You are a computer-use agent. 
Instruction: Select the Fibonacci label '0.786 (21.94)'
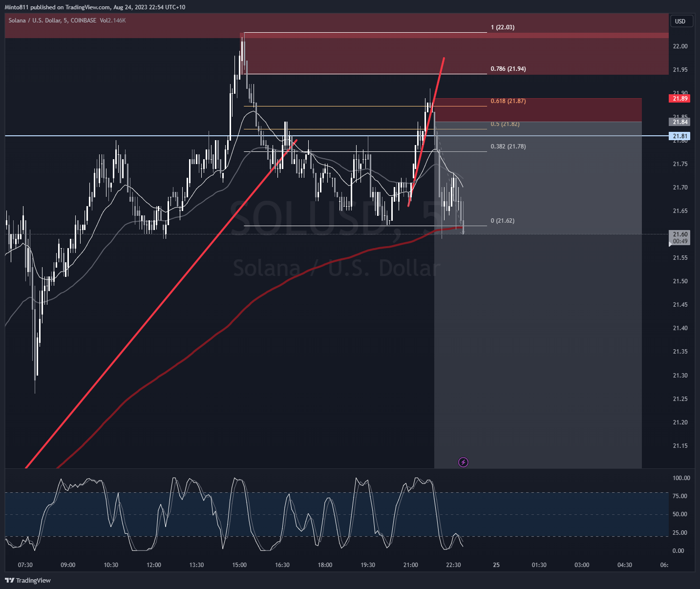click(x=509, y=69)
